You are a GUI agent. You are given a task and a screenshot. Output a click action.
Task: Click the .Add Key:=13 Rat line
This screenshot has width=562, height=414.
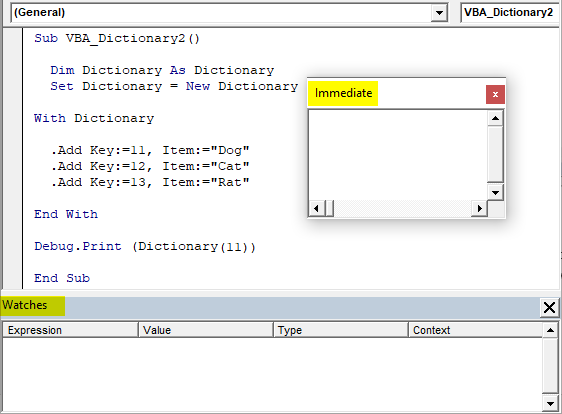click(150, 182)
